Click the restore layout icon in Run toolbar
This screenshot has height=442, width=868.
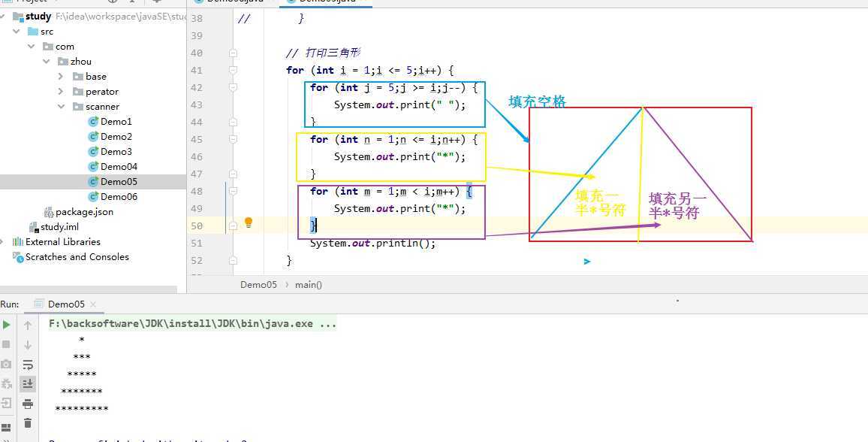(x=6, y=428)
